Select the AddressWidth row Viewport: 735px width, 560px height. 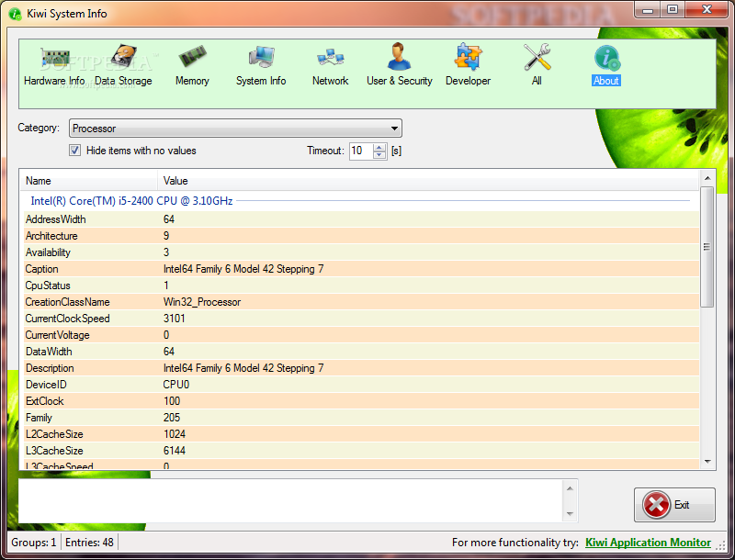pyautogui.click(x=361, y=219)
